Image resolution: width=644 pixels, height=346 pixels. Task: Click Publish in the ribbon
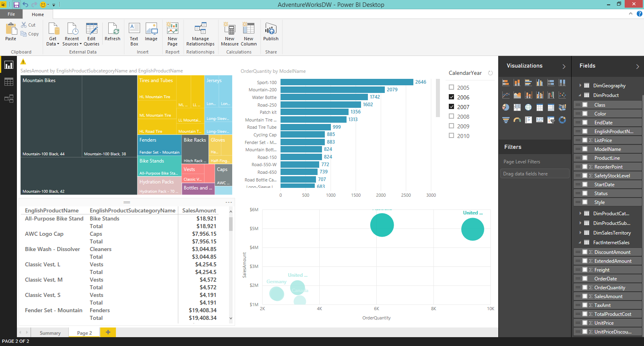270,33
